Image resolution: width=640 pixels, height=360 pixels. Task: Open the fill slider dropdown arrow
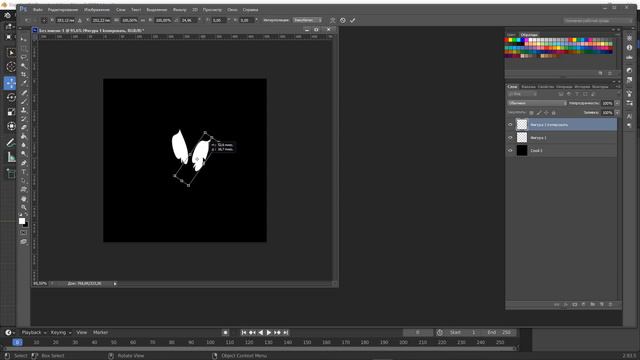pyautogui.click(x=617, y=113)
